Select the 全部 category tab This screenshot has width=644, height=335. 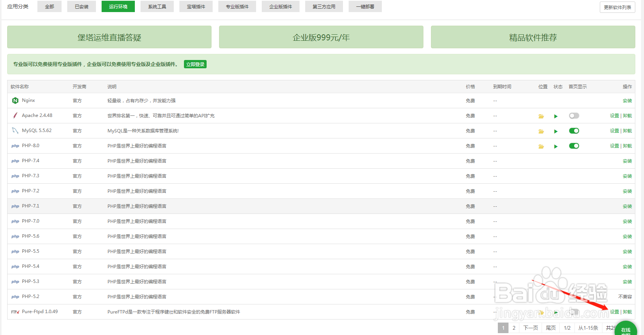tap(49, 6)
